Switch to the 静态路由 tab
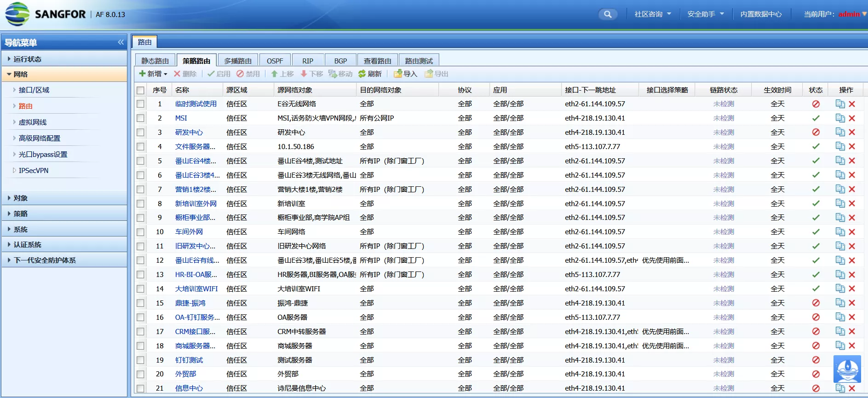The height and width of the screenshot is (398, 868). (155, 61)
